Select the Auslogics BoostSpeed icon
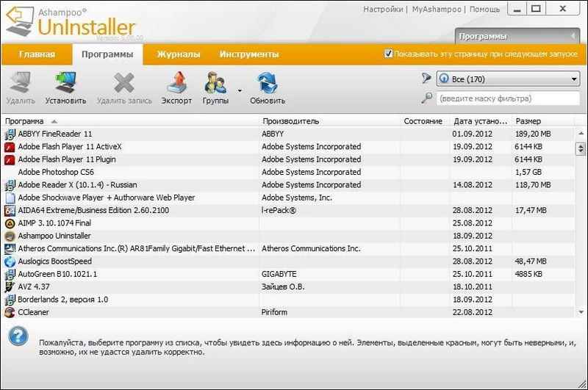The image size is (588, 390). pos(10,261)
